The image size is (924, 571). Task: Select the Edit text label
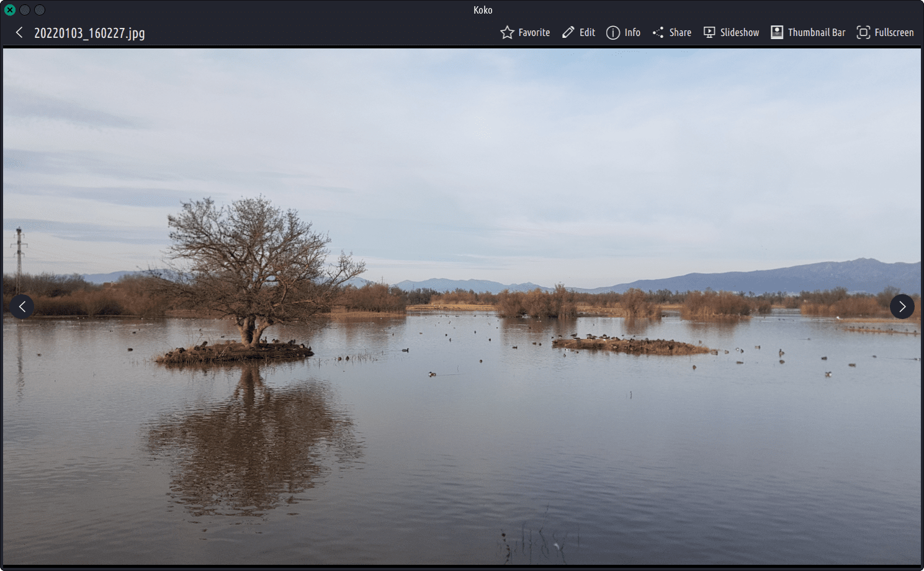pos(587,33)
